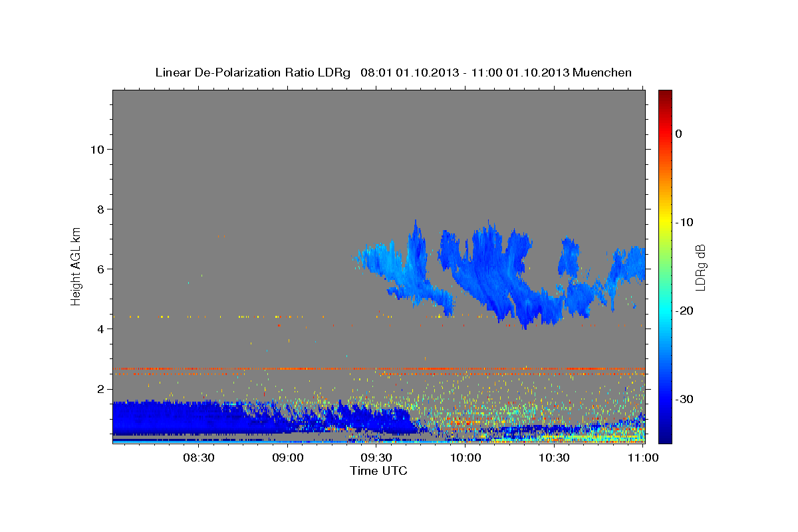Click the 'LDRg dB' colorbar label
Viewport: 798px width, 532px height.
[x=700, y=267]
